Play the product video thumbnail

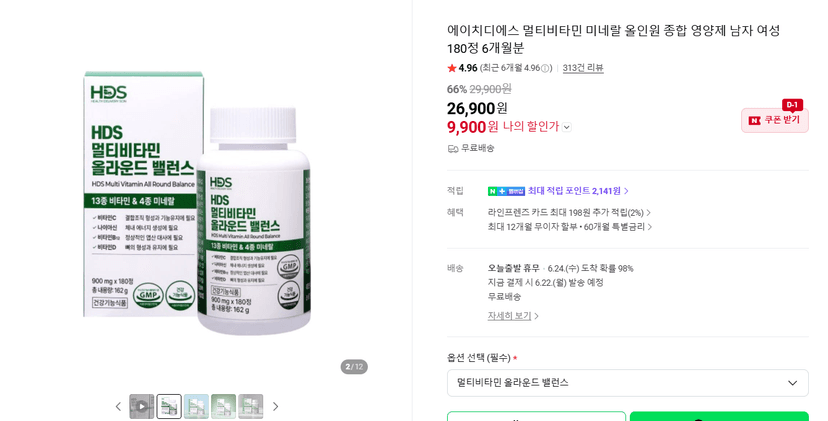[142, 406]
